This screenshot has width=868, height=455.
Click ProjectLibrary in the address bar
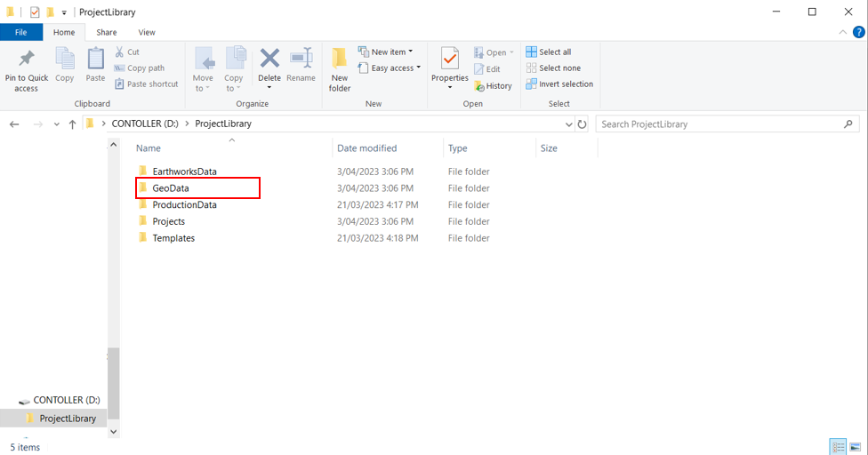coord(223,124)
